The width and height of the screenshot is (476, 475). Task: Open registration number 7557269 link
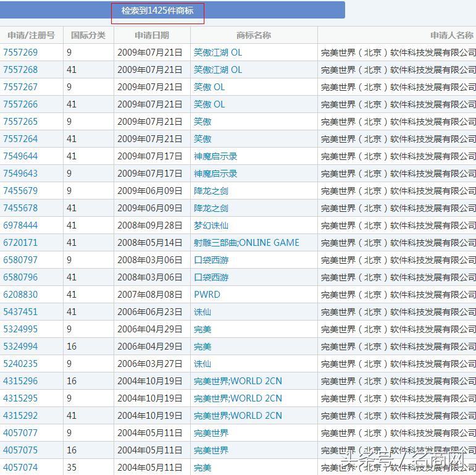click(20, 53)
